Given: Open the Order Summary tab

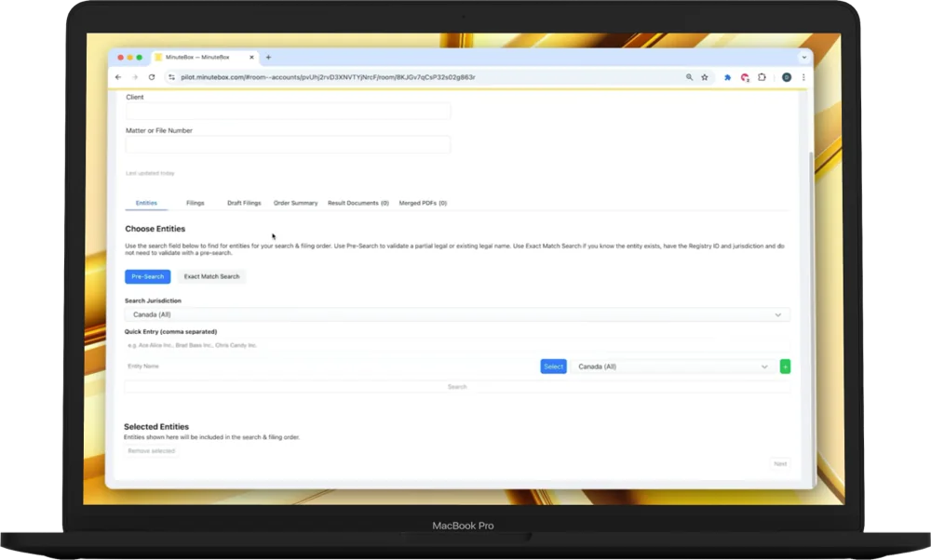Looking at the screenshot, I should click(x=295, y=203).
